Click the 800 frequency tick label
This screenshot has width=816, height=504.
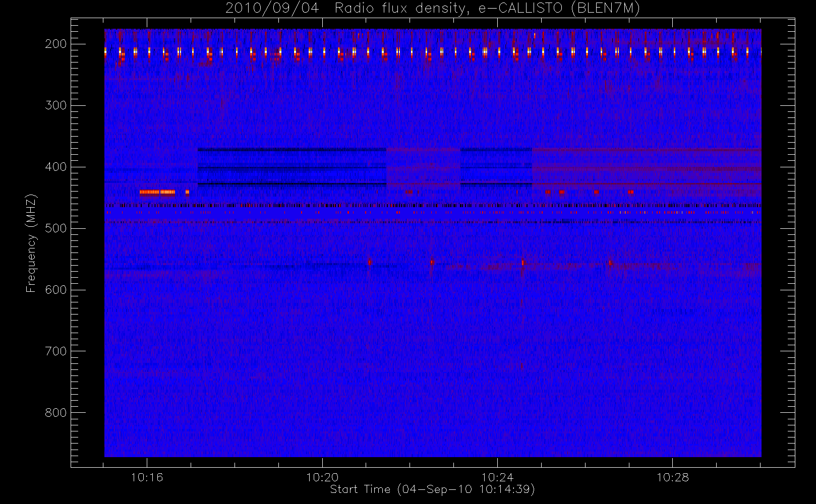tap(55, 413)
